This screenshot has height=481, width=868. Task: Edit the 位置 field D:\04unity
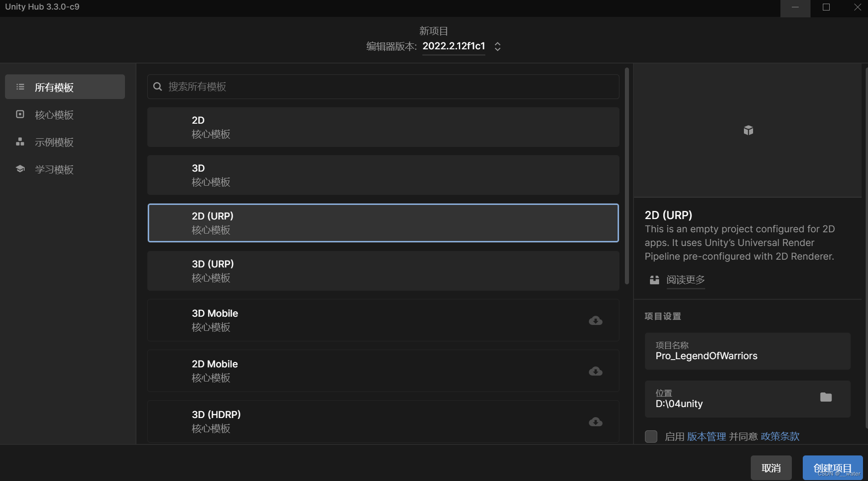pos(748,399)
